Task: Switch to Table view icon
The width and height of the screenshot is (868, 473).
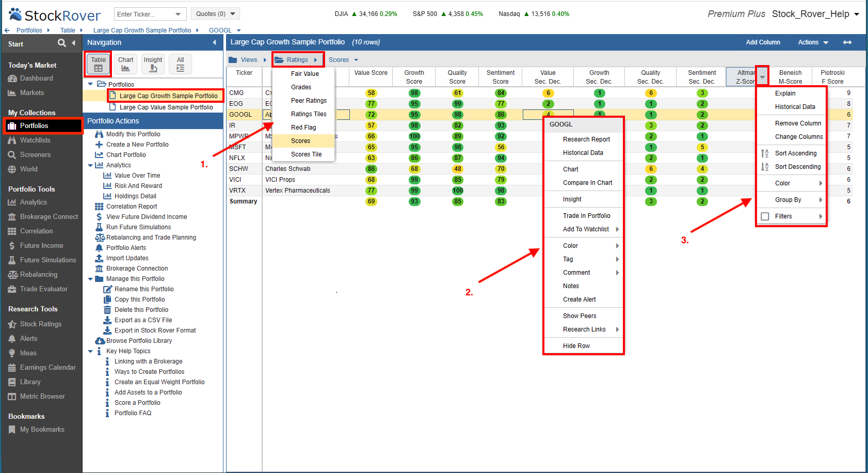Action: [x=99, y=64]
